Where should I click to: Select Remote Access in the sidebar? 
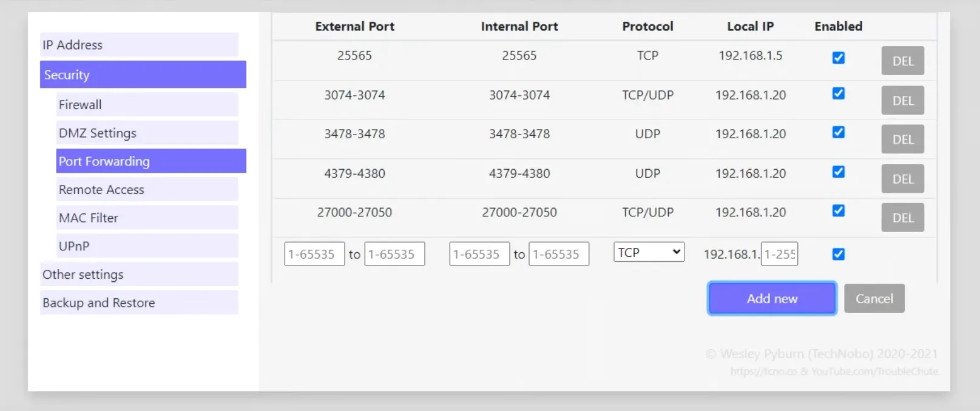click(x=147, y=190)
